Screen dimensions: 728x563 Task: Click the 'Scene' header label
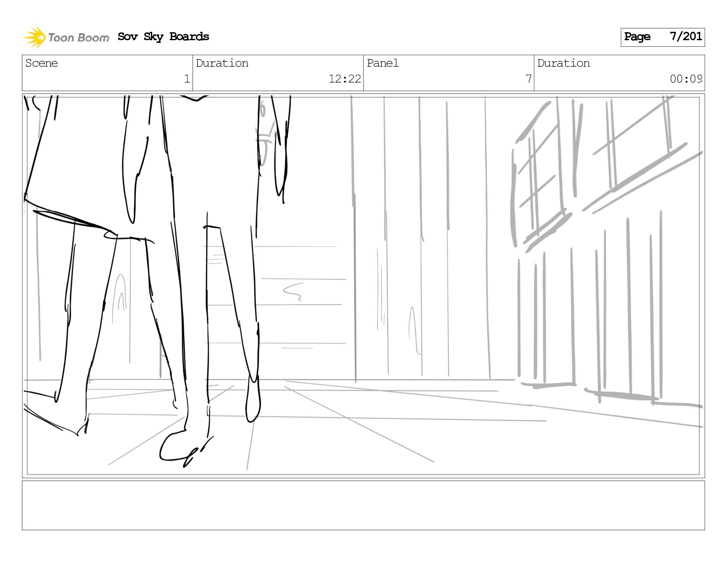click(x=41, y=63)
